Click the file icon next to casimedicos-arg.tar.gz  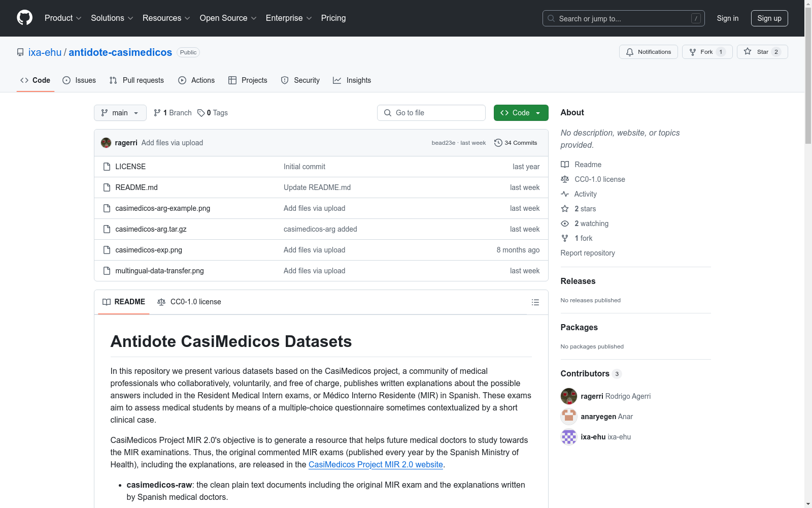[107, 229]
